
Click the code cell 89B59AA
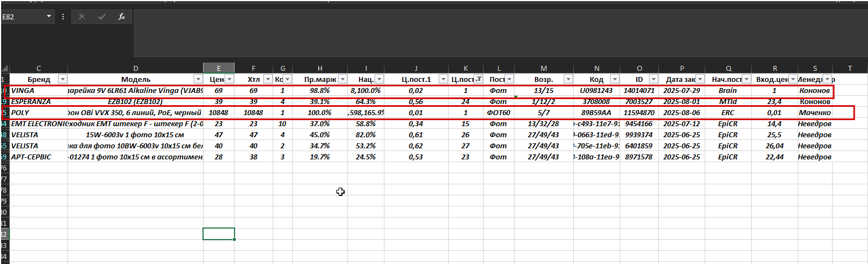(x=596, y=112)
